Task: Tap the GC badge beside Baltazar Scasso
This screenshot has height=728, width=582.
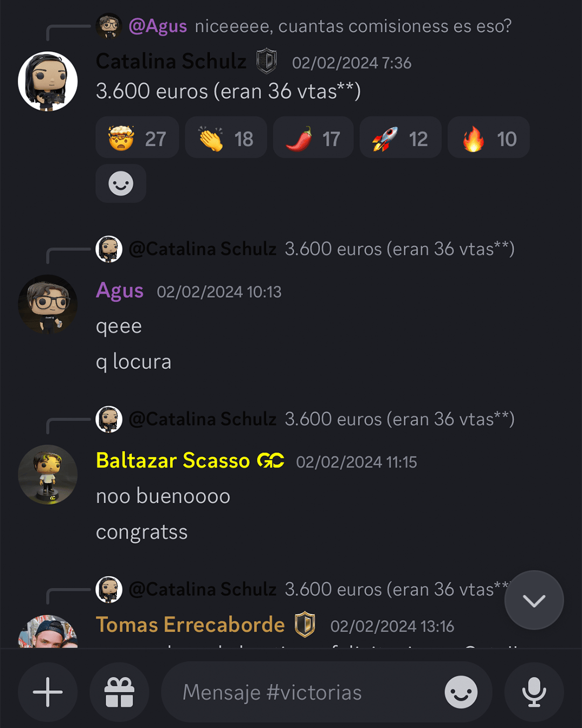Action: click(271, 461)
